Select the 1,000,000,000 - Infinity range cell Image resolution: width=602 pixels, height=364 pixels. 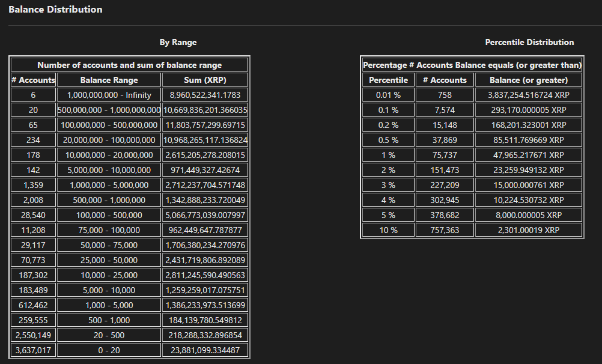pyautogui.click(x=109, y=95)
